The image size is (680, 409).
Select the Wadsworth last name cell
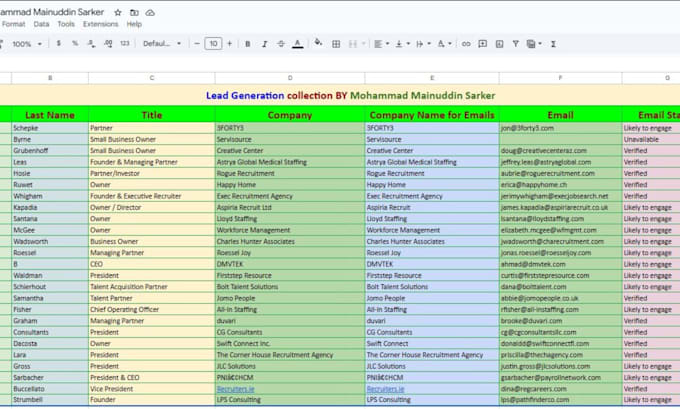coord(50,241)
